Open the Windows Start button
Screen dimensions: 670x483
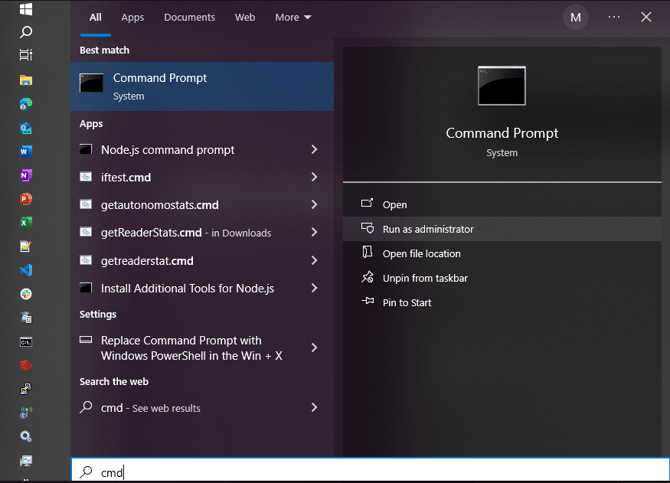coord(26,9)
